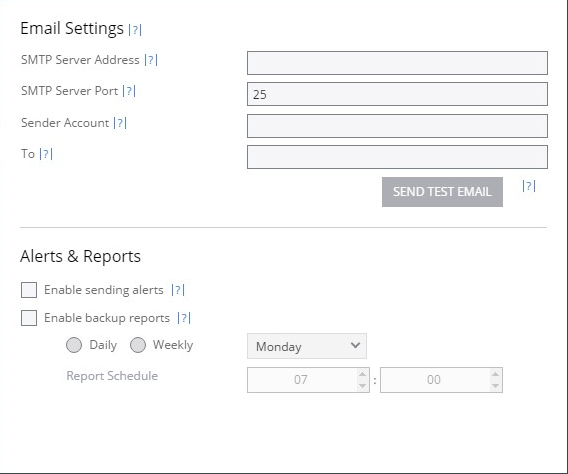This screenshot has height=474, width=568.
Task: Decrease the report schedule minutes value
Action: click(x=495, y=386)
